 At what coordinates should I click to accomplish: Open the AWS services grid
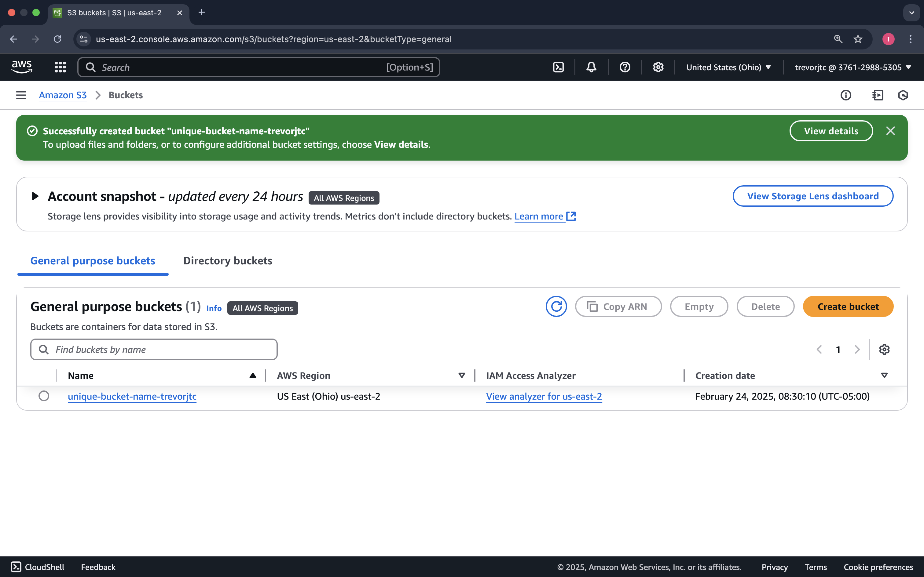coord(60,67)
